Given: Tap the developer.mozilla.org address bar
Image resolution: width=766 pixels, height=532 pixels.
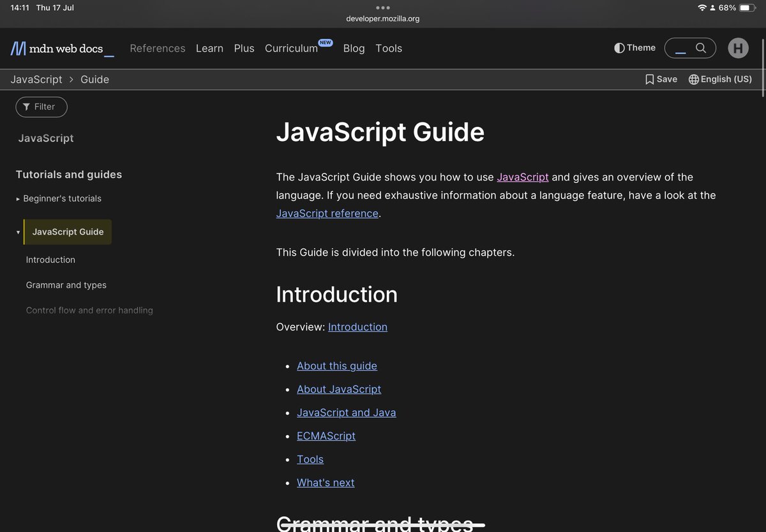Looking at the screenshot, I should 383,18.
